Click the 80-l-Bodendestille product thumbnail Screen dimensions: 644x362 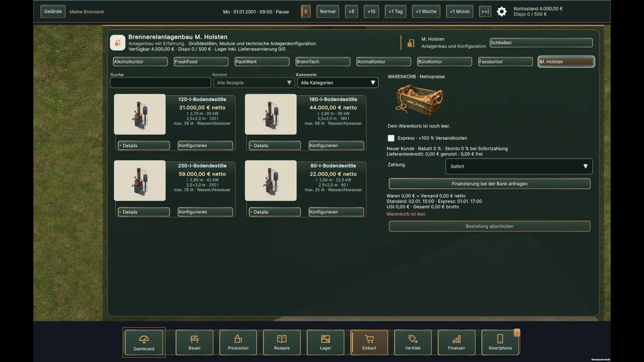click(271, 180)
